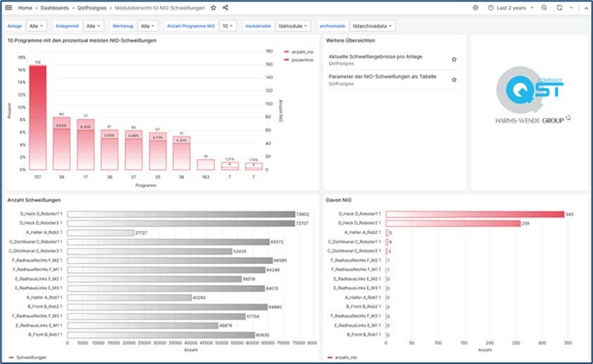593x364 pixels.
Task: Open 'Aktuelle Schweißergebnisse pro Anlage' dashboard link
Action: tap(375, 57)
